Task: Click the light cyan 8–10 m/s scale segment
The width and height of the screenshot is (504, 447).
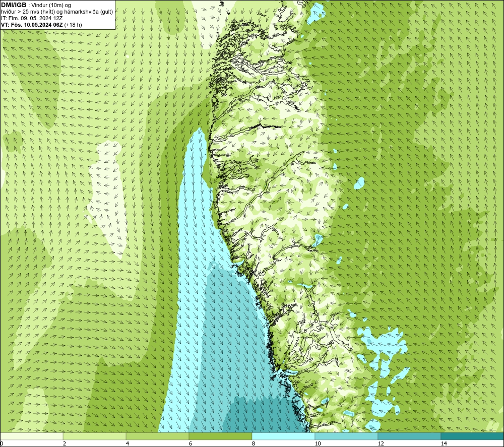Action: coord(283,436)
